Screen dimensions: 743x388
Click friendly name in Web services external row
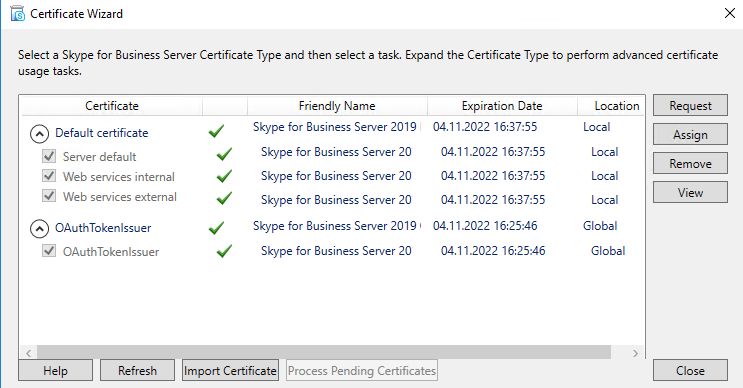(x=336, y=200)
